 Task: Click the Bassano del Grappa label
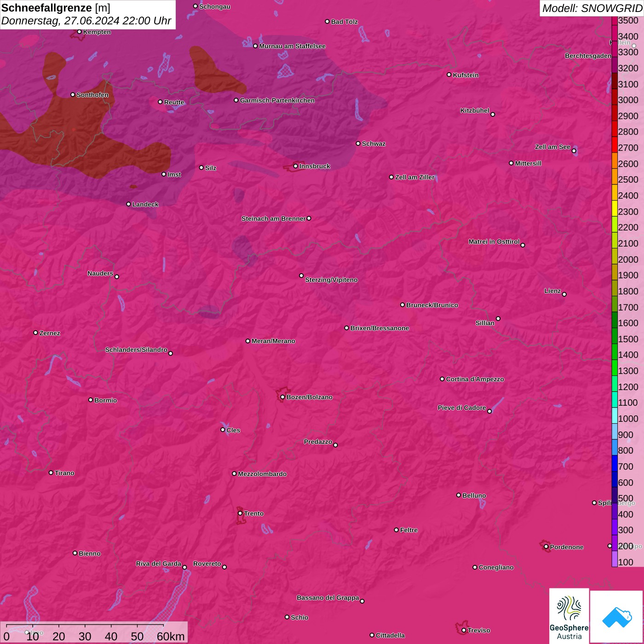coord(328,598)
